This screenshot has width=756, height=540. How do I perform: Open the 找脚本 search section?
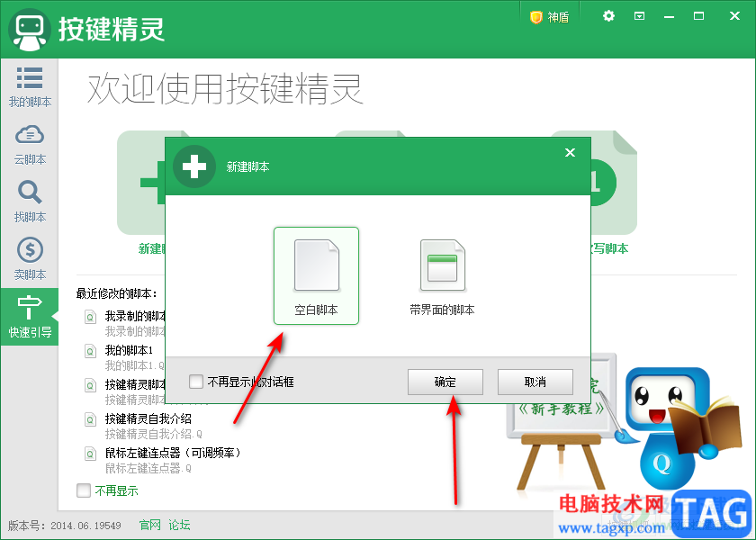[x=30, y=202]
